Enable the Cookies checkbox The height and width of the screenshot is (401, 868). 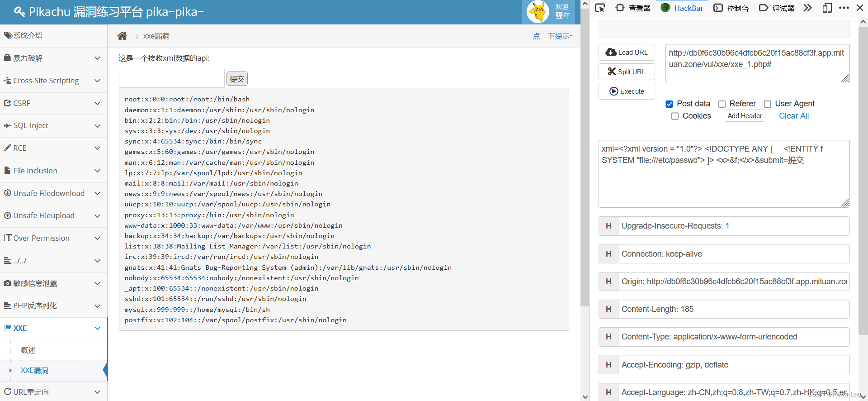[x=675, y=116]
